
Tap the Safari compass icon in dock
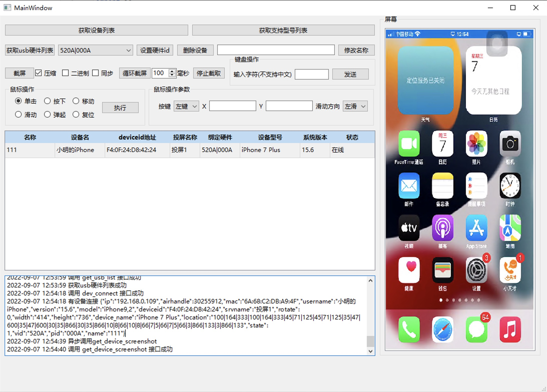pyautogui.click(x=442, y=329)
